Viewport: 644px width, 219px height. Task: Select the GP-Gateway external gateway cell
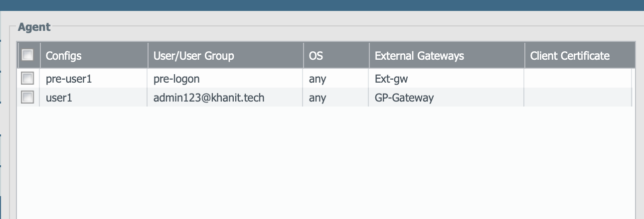coord(404,98)
